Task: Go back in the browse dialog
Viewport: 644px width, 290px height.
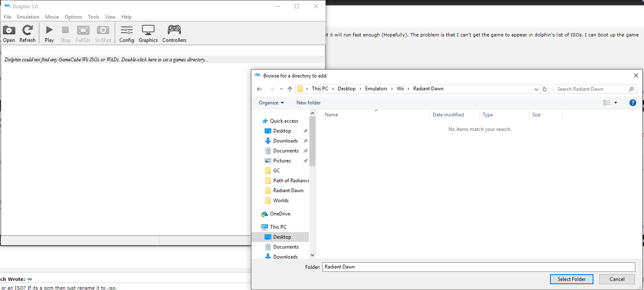Action: click(259, 89)
